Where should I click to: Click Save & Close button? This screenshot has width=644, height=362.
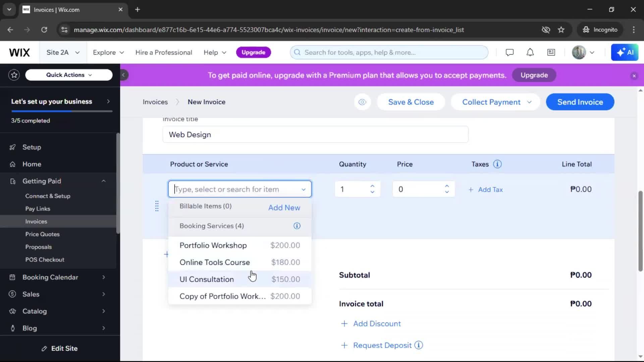[411, 102]
